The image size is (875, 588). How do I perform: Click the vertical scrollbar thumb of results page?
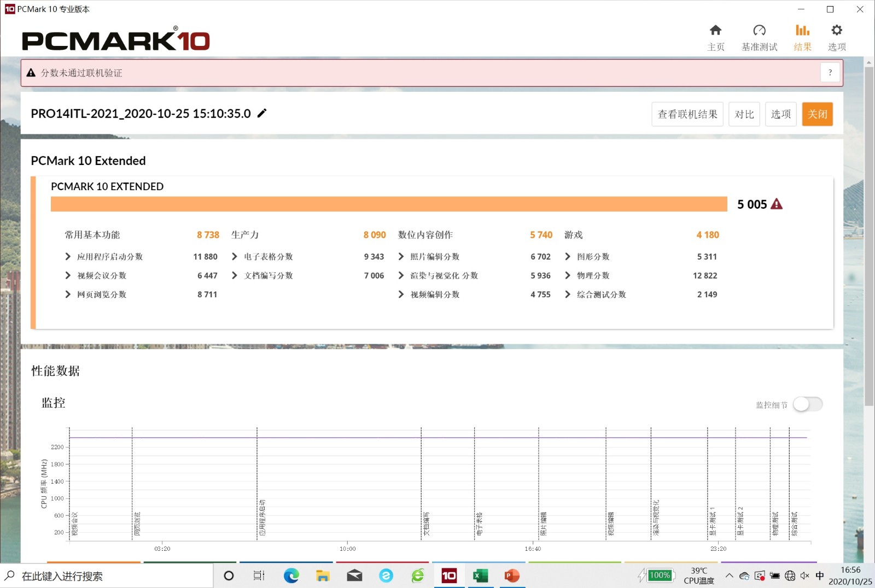pyautogui.click(x=868, y=236)
